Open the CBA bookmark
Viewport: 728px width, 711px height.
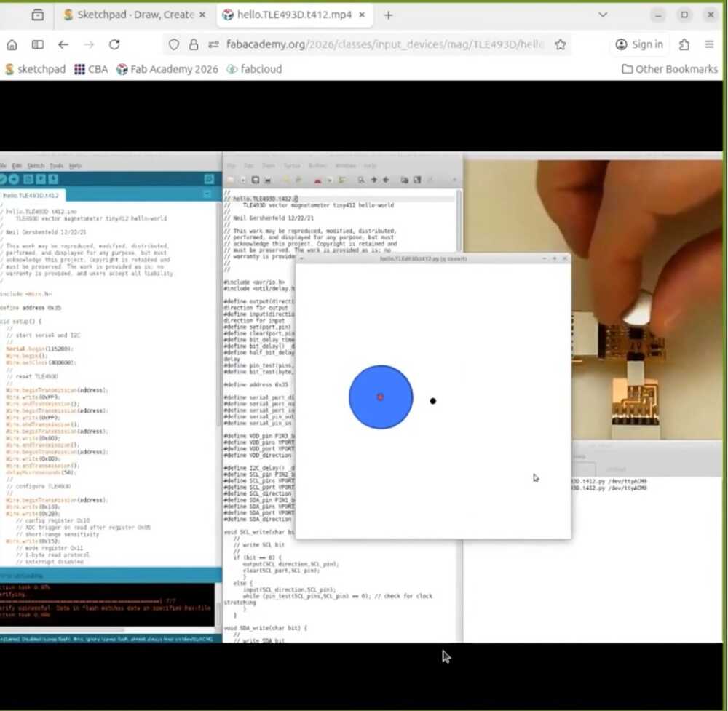click(91, 69)
